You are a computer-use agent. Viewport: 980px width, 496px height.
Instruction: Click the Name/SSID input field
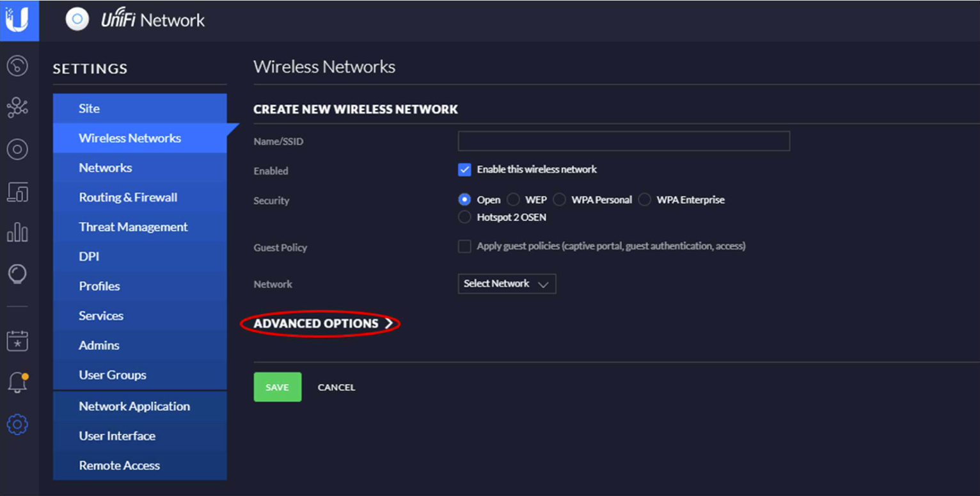624,141
